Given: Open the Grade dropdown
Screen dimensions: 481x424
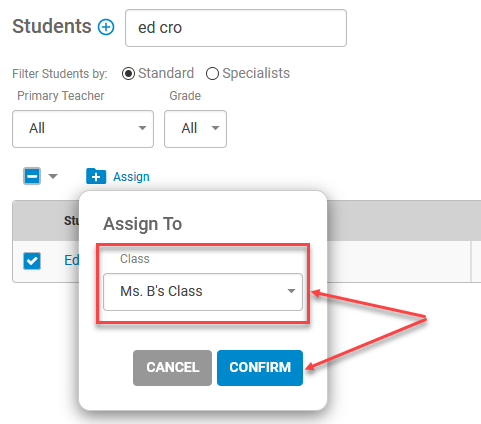Looking at the screenshot, I should tap(195, 129).
